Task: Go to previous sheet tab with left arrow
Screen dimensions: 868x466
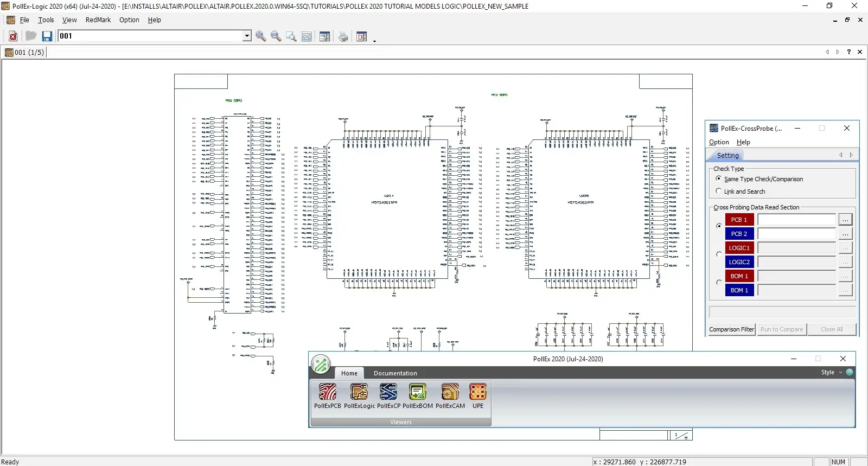Action: [x=827, y=52]
